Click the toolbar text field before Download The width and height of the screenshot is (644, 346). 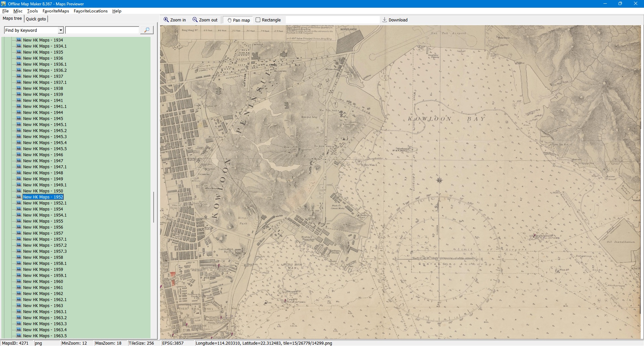click(x=332, y=20)
